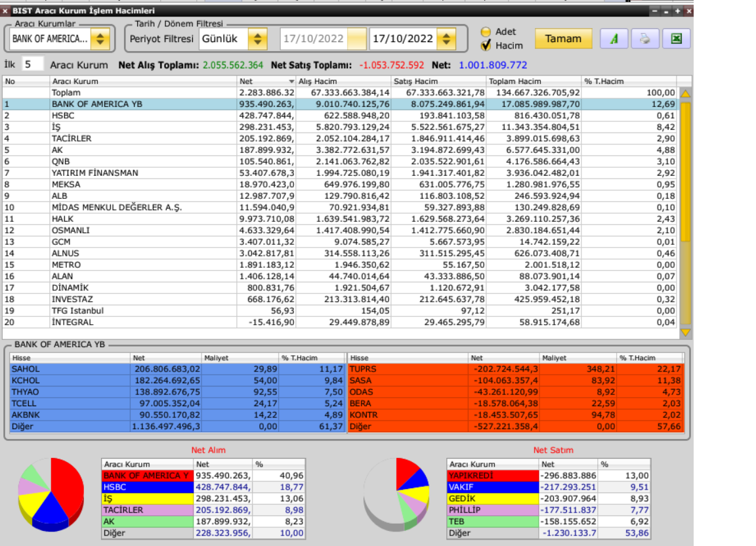The height and width of the screenshot is (546, 756).
Task: Click the disabled start date field
Action: click(x=314, y=39)
